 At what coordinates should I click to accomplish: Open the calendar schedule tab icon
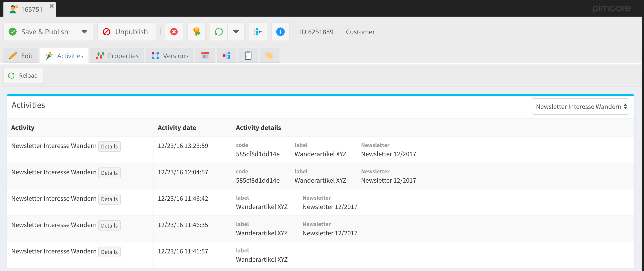click(x=205, y=55)
